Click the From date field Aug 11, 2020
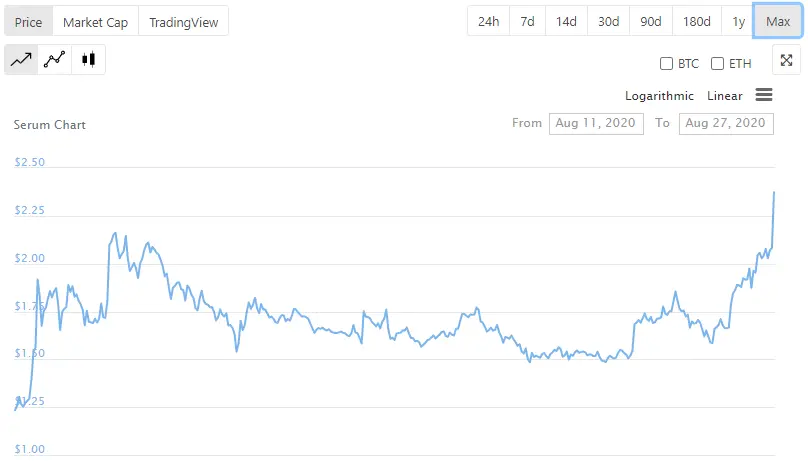 click(x=596, y=124)
